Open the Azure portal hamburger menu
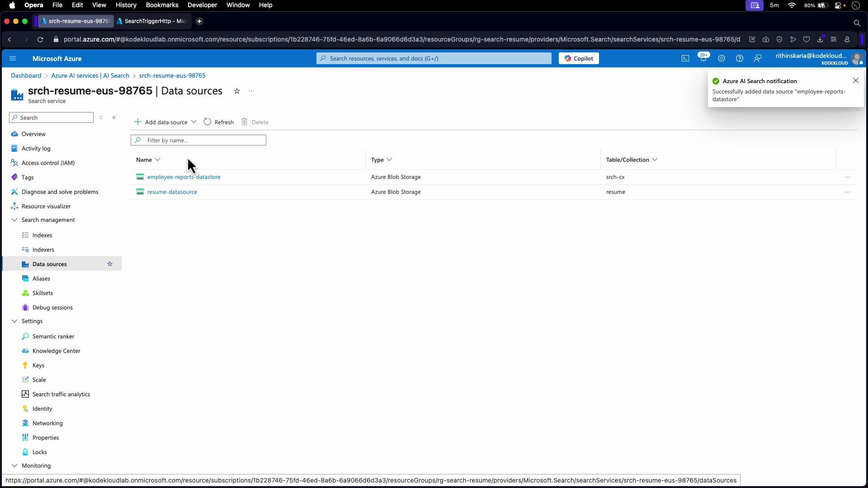 13,59
